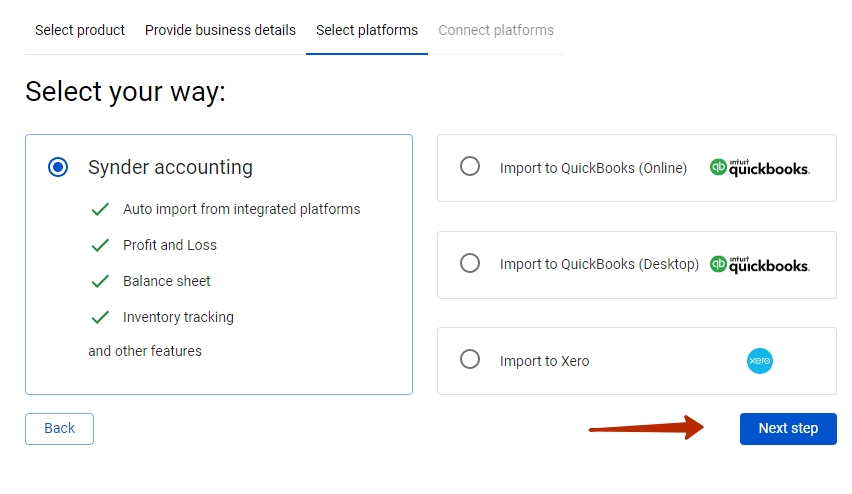
Task: Switch to Provide business details tab
Action: pos(220,30)
